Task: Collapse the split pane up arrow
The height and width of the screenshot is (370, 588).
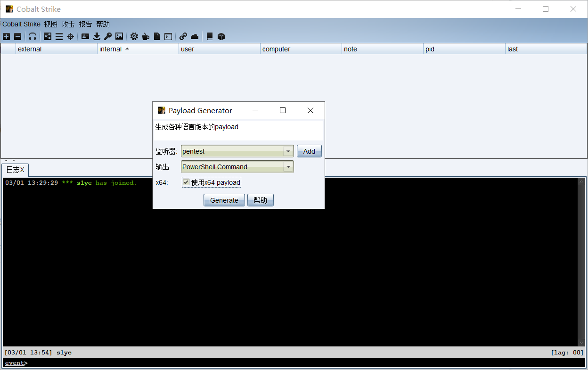Action: [x=6, y=161]
